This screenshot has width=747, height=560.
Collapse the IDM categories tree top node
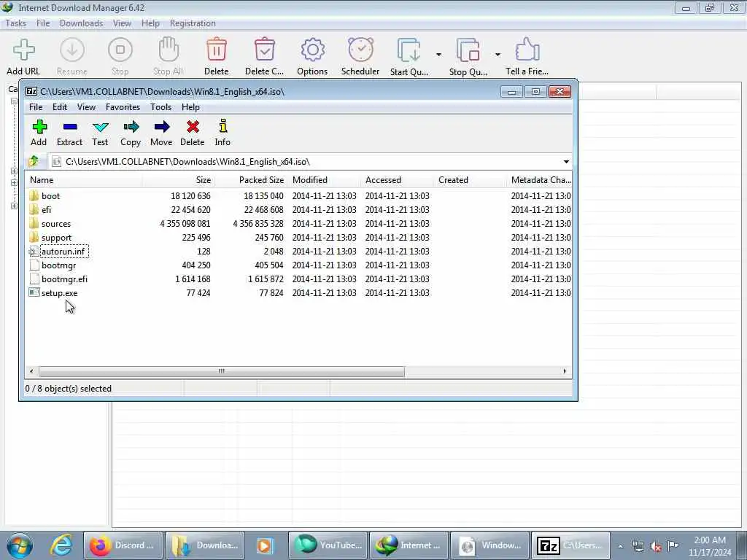[14, 101]
